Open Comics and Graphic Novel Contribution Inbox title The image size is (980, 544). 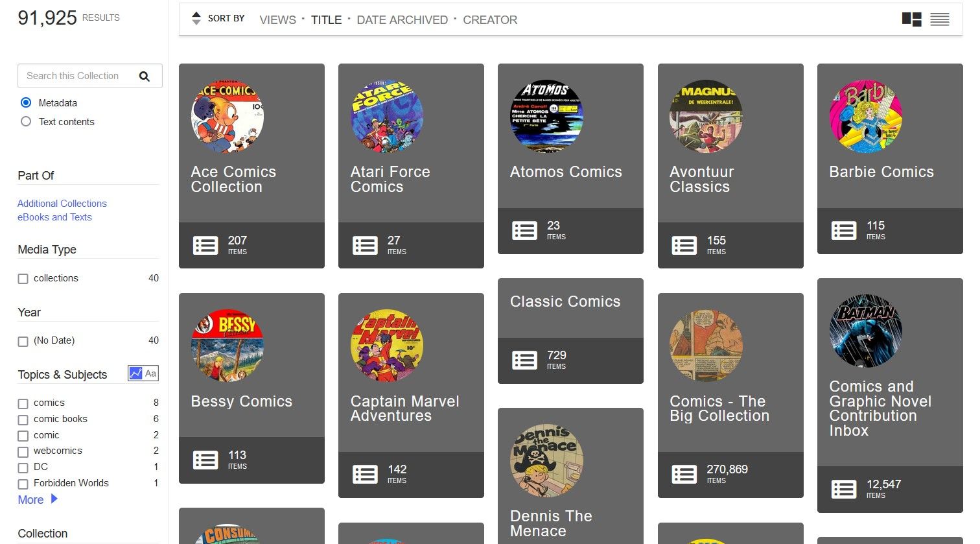(x=880, y=408)
